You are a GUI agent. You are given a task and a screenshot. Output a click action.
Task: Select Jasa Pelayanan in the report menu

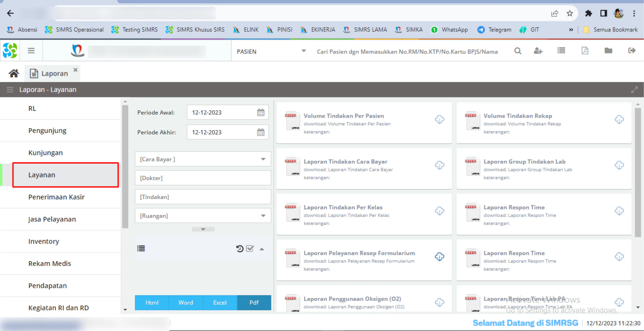click(60, 219)
